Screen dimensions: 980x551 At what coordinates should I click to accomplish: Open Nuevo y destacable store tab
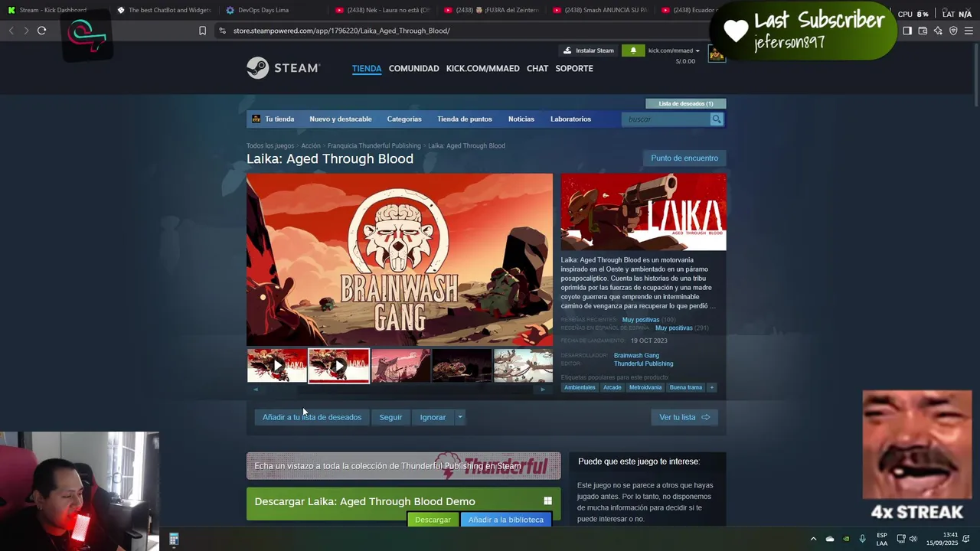pos(341,119)
